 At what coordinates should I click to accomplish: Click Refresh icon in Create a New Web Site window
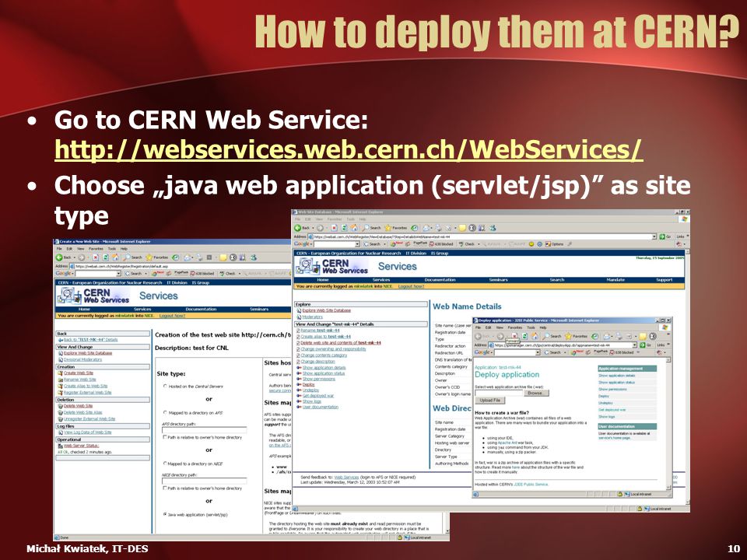click(x=105, y=257)
